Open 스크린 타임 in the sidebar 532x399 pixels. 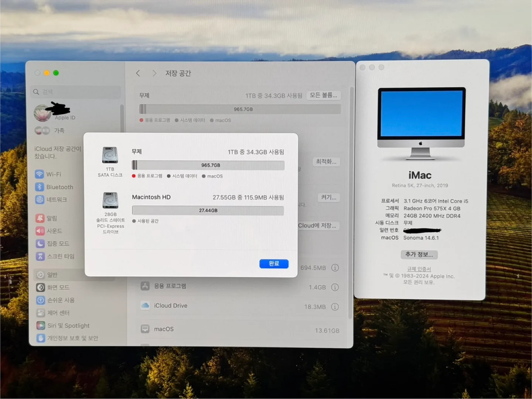(55, 256)
